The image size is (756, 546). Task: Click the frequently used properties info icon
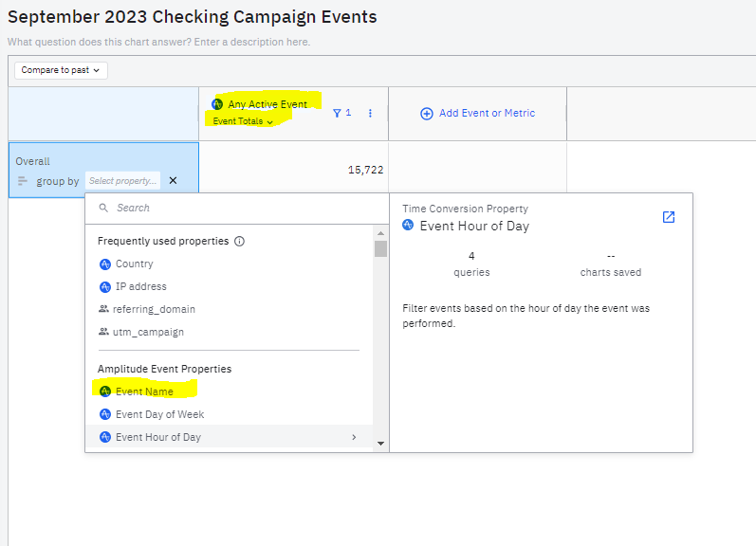click(239, 241)
